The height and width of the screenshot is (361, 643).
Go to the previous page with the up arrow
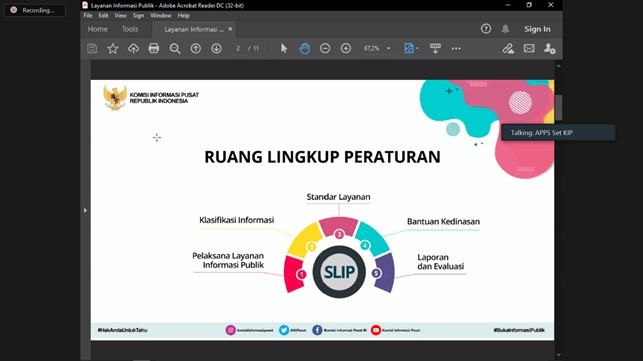[196, 48]
